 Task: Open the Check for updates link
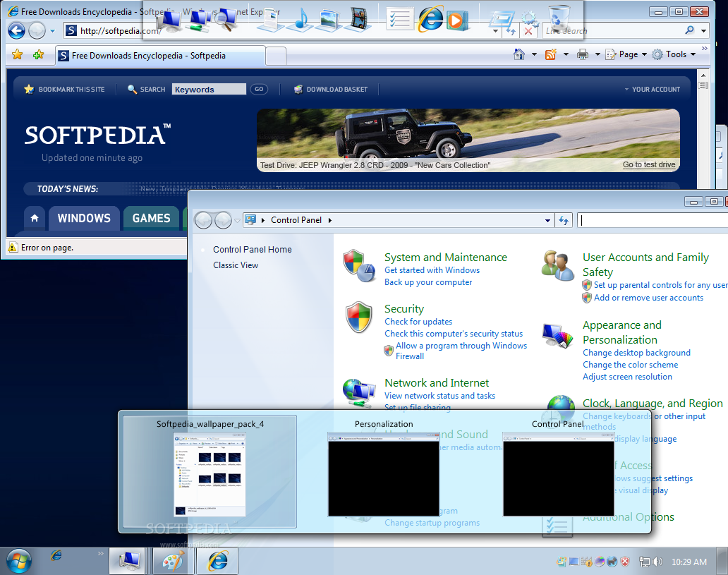418,322
